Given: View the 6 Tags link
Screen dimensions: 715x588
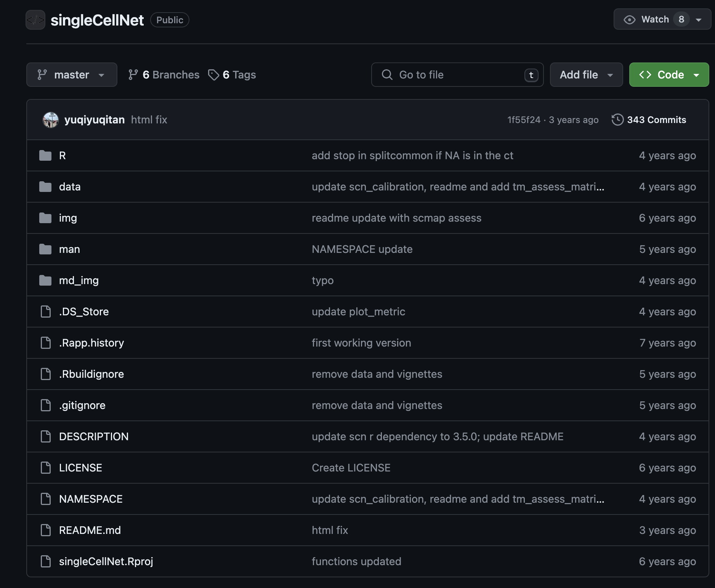Looking at the screenshot, I should (x=232, y=75).
